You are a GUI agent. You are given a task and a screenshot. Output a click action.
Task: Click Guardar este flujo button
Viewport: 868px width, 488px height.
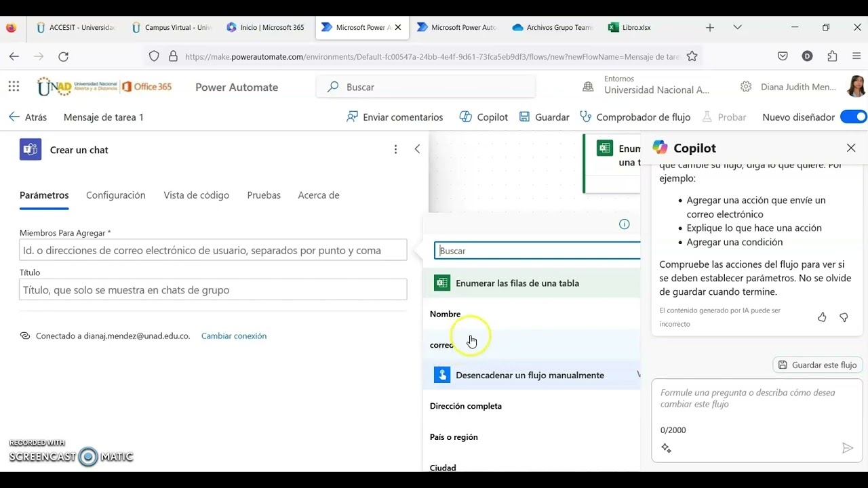point(817,365)
